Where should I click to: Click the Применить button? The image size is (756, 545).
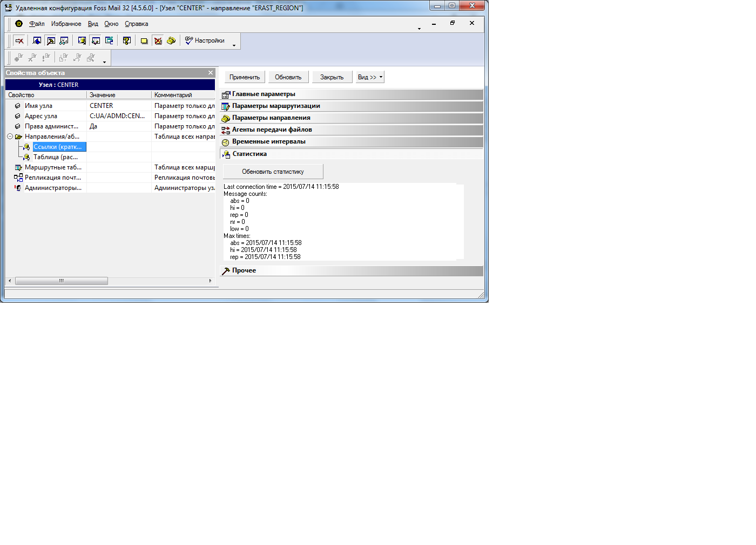click(x=245, y=77)
